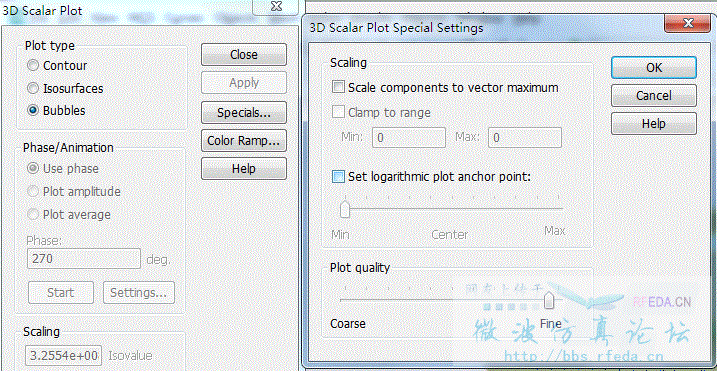
Task: Select the Isosurfaces plot type
Action: click(33, 88)
